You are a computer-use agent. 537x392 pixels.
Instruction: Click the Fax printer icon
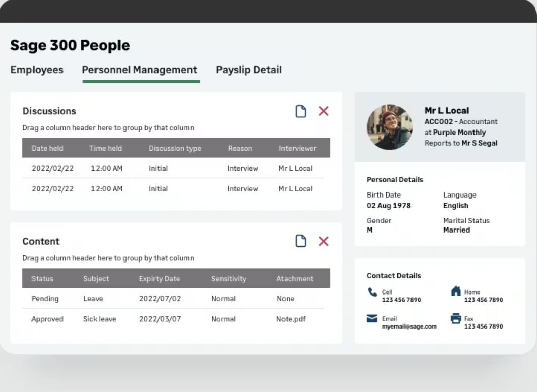pyautogui.click(x=456, y=318)
